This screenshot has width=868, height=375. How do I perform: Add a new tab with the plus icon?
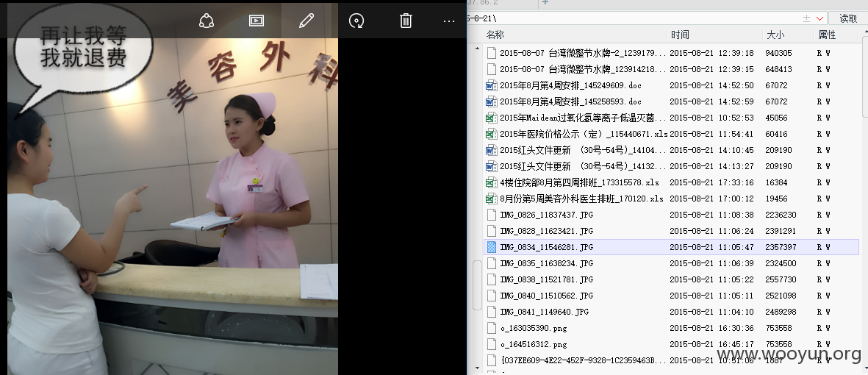click(x=545, y=3)
